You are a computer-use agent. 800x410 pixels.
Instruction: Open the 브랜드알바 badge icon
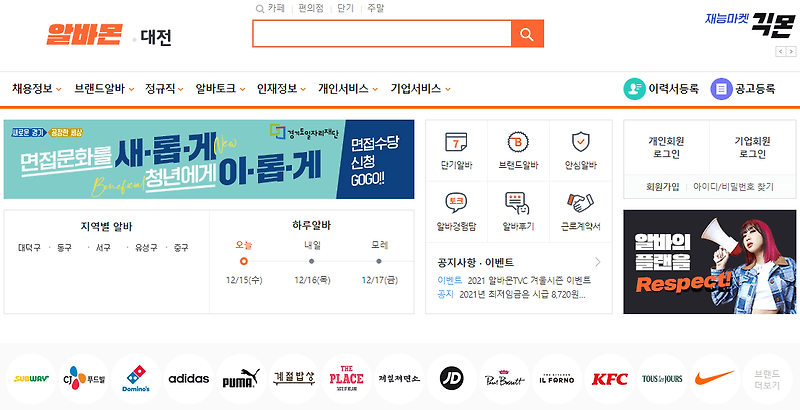pyautogui.click(x=518, y=142)
